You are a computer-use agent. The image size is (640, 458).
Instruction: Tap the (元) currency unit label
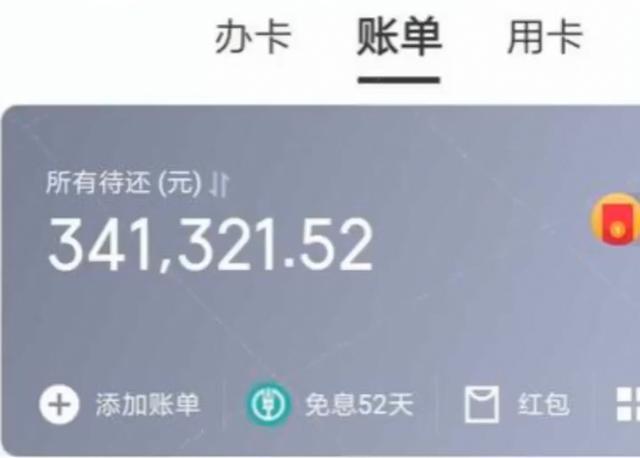[180, 183]
